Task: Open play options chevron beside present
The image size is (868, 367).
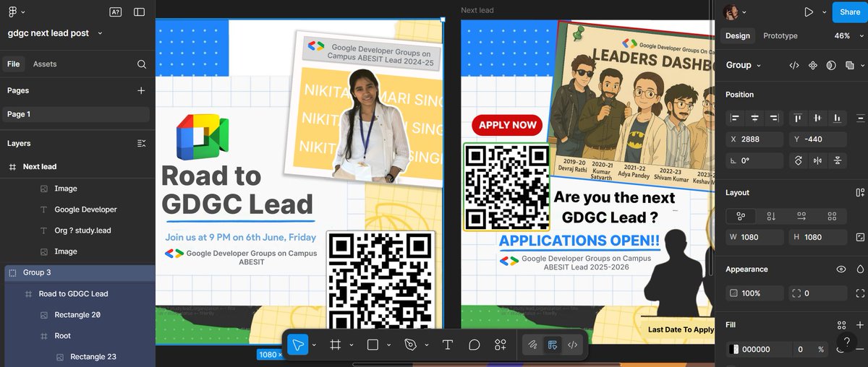Action: click(x=822, y=13)
